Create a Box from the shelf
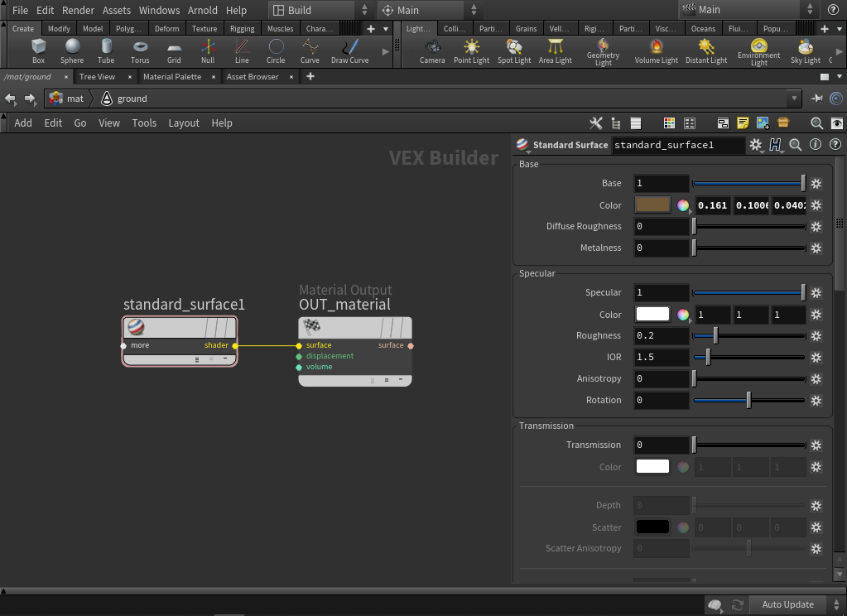The width and height of the screenshot is (847, 616). pyautogui.click(x=38, y=51)
